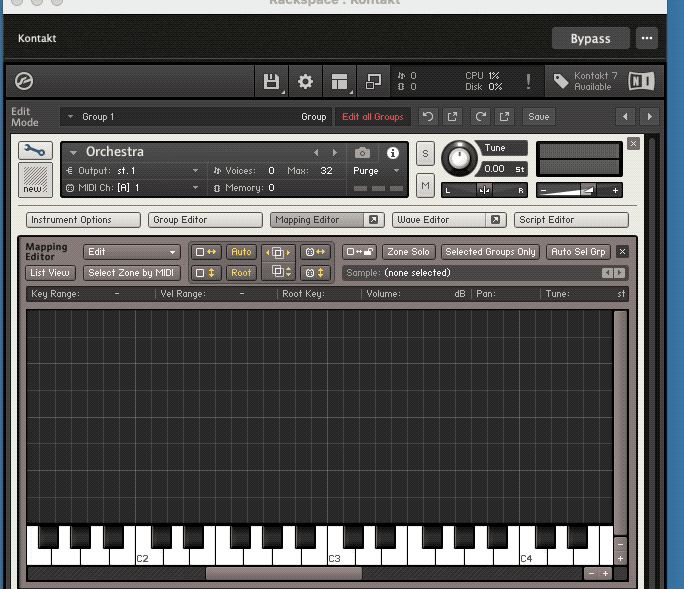Click the new instrument icon thumbnail
The image size is (684, 589).
point(35,180)
